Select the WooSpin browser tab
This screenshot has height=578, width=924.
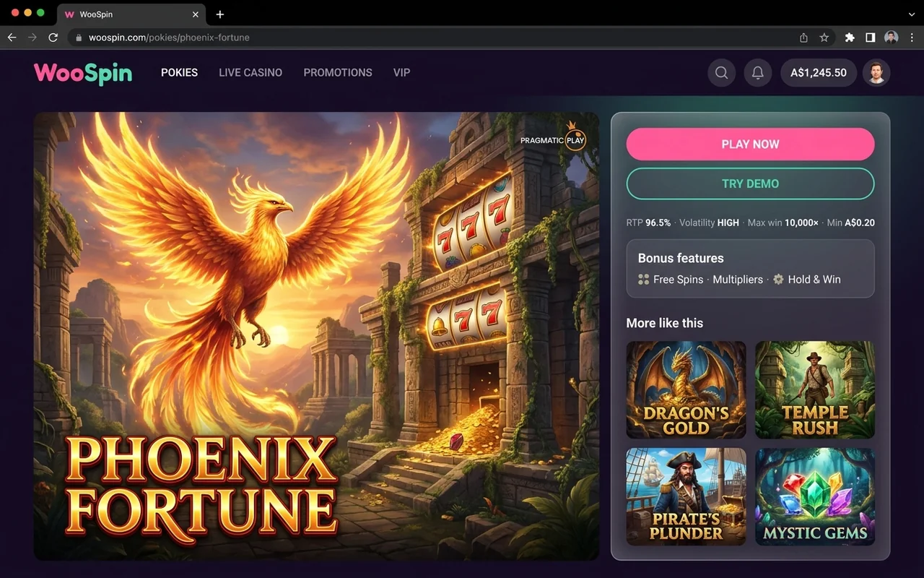(132, 14)
